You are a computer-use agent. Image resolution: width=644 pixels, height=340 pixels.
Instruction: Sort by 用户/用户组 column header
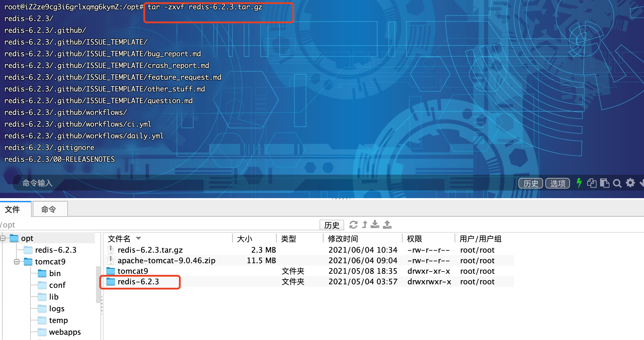point(480,239)
